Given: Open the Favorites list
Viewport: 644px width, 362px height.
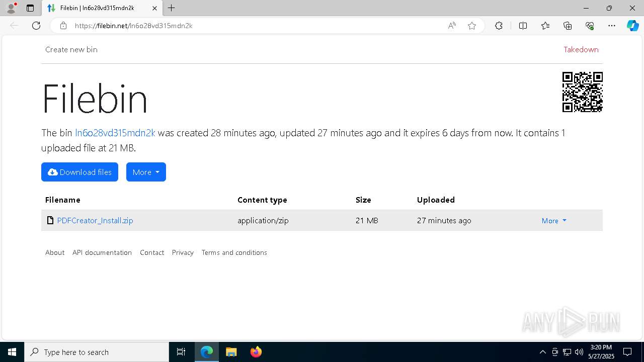Looking at the screenshot, I should 545,26.
